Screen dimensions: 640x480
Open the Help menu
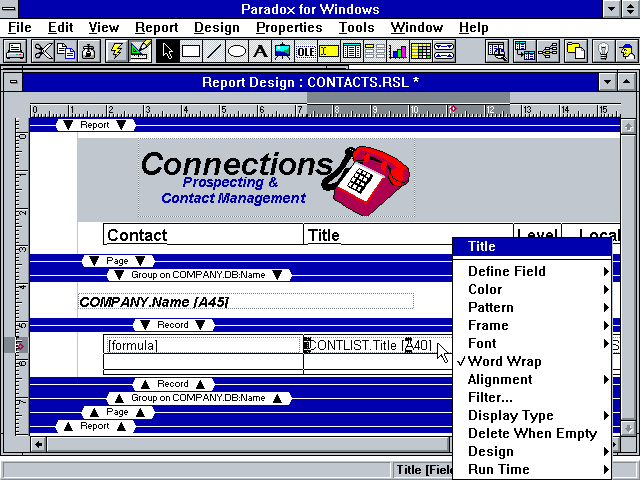[x=473, y=27]
